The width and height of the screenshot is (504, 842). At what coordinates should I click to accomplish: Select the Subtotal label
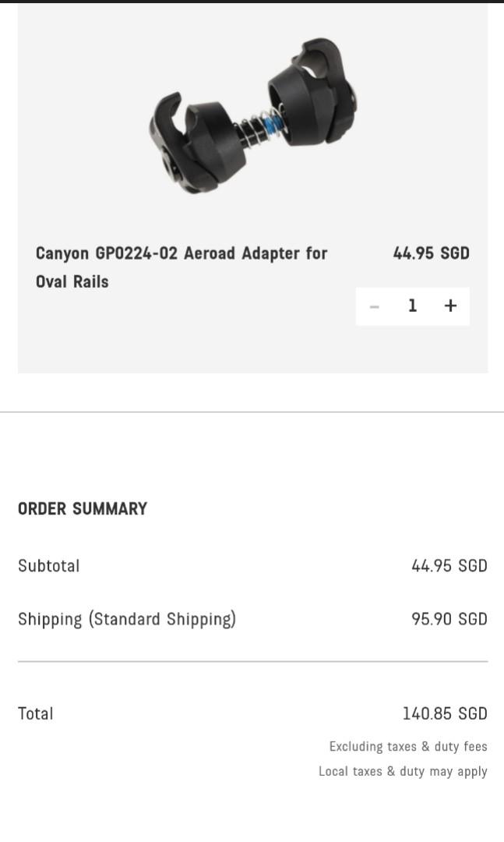48,565
